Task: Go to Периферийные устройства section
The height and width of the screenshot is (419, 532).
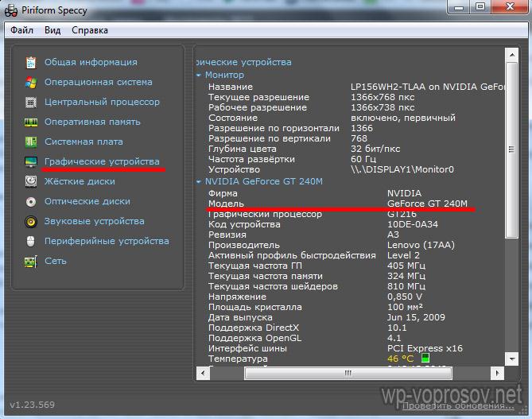Action: pos(107,241)
